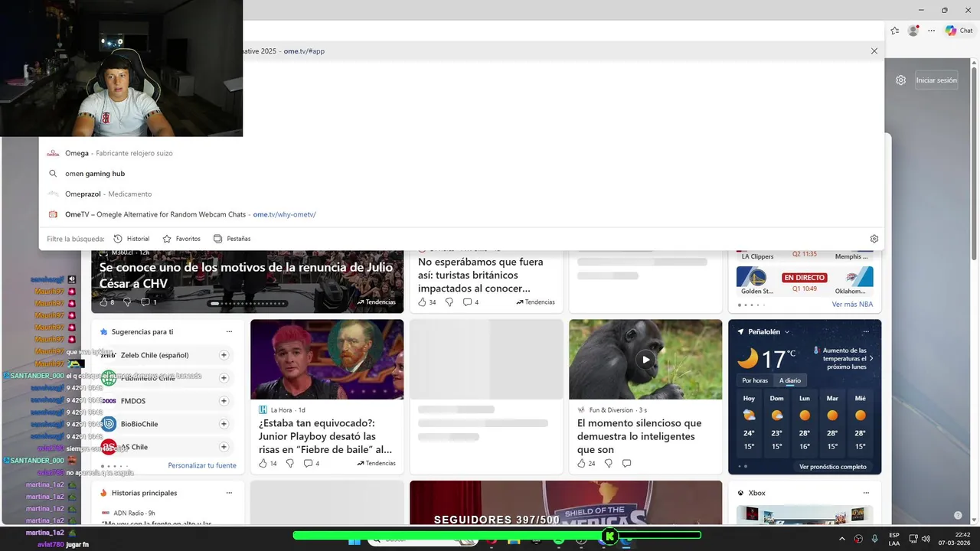Switch weather view to Por horas
Image resolution: width=980 pixels, height=551 pixels.
[754, 380]
